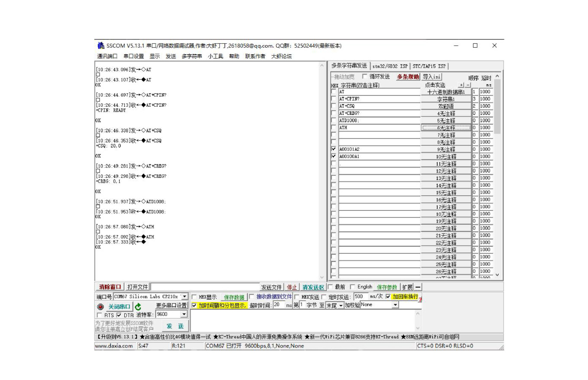
Task: Click the 5无注释 send button
Action: [446, 121]
